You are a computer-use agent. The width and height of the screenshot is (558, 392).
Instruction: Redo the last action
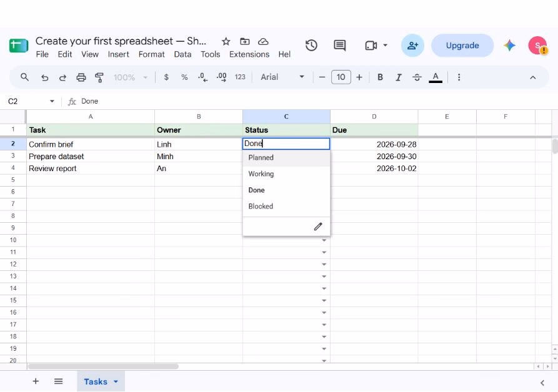click(x=62, y=77)
